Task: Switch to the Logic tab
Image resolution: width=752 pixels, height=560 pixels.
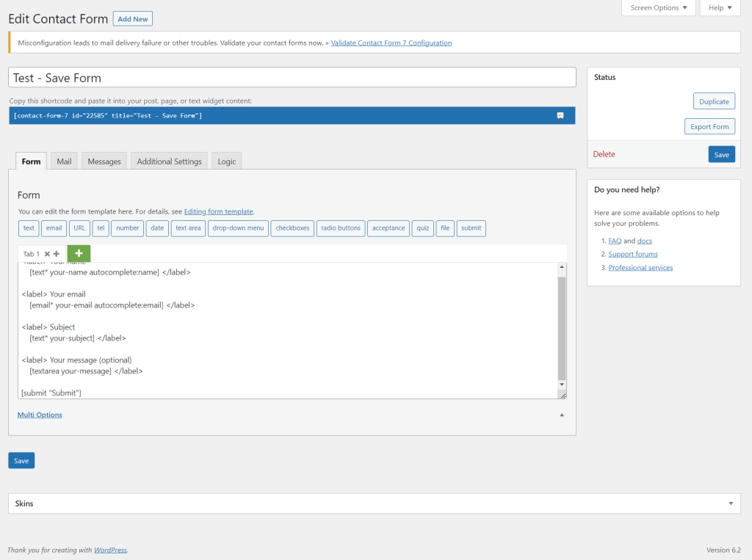Action: (x=227, y=161)
